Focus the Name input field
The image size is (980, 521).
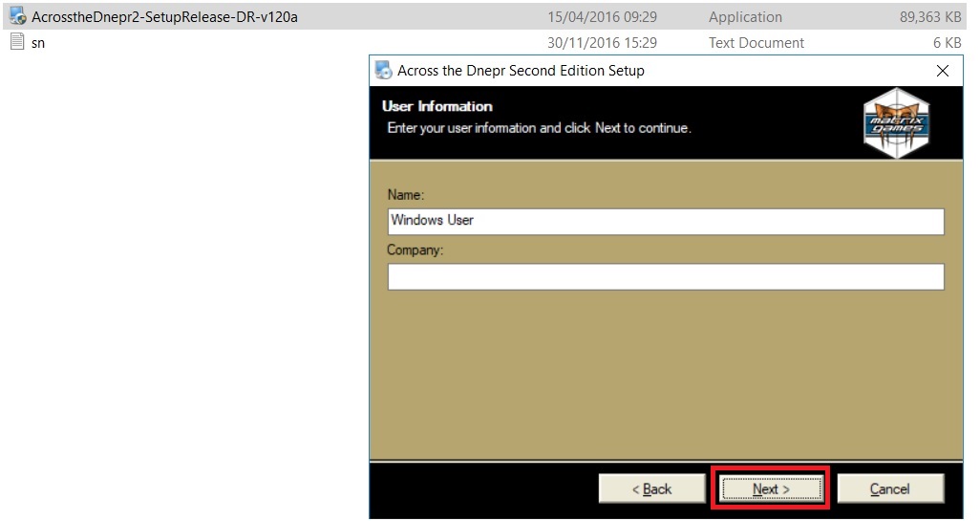tap(666, 222)
